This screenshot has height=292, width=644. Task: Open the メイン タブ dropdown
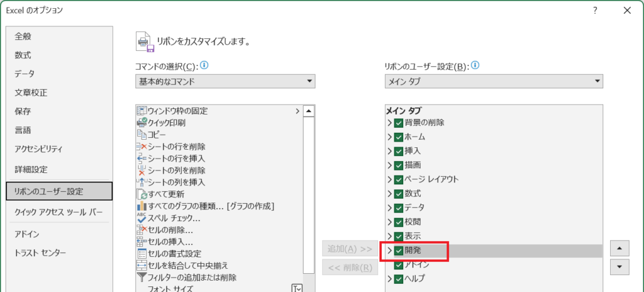(494, 81)
